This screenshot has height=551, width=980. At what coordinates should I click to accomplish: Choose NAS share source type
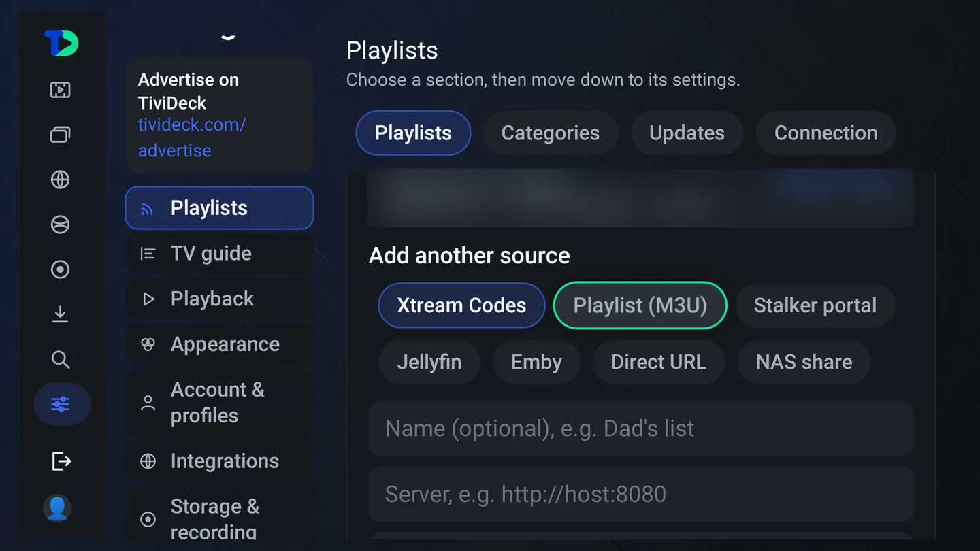click(x=804, y=362)
